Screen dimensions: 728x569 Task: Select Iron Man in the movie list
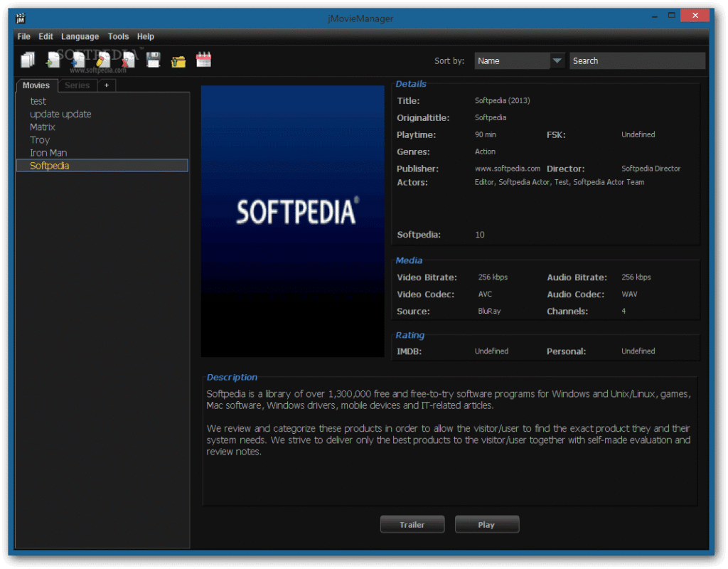(48, 152)
